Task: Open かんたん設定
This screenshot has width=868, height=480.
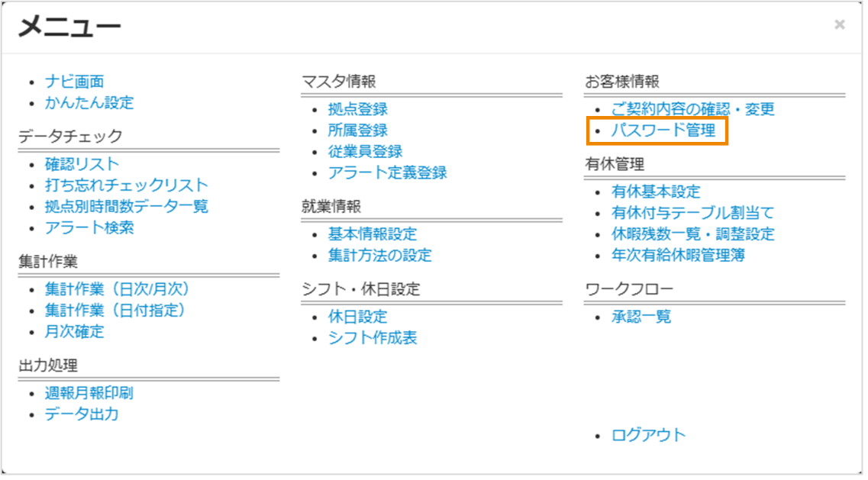Action: point(89,103)
